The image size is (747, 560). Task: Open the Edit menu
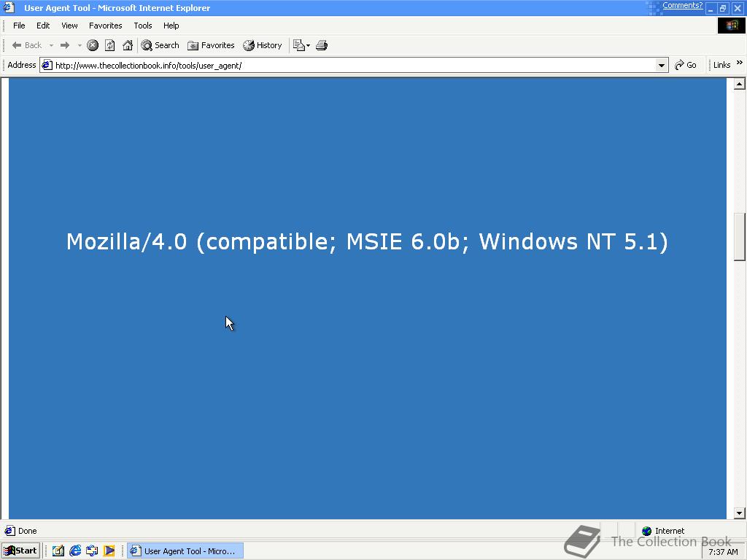[43, 26]
